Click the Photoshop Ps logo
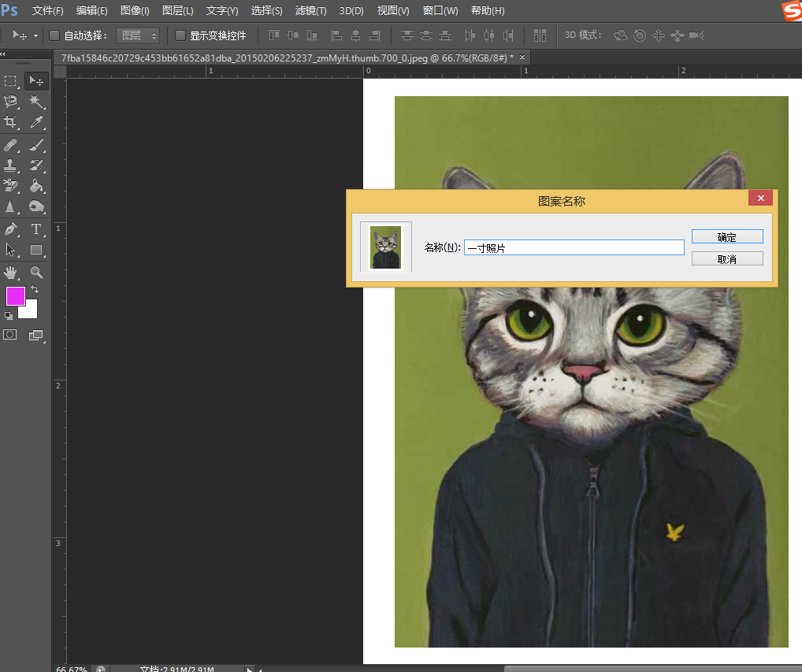 coord(9,9)
